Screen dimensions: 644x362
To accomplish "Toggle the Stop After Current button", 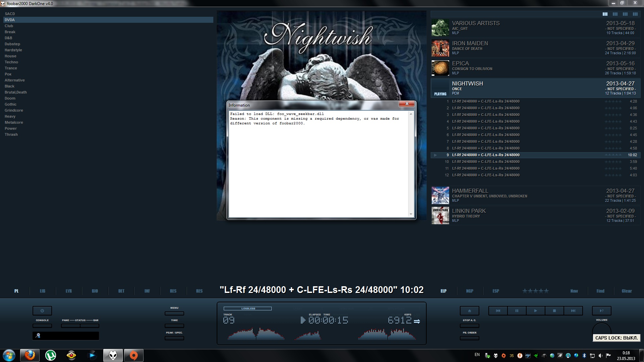I will [x=469, y=326].
